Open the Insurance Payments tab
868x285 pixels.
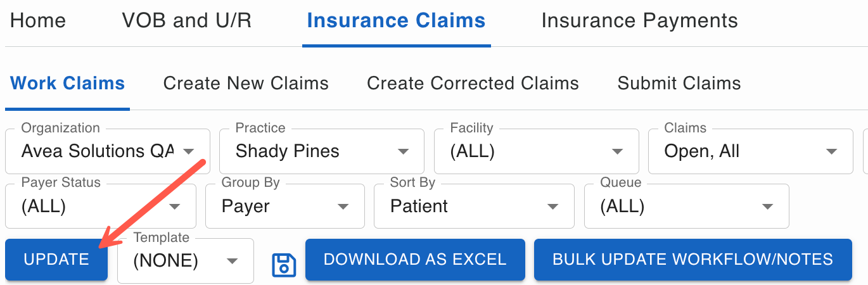click(639, 21)
